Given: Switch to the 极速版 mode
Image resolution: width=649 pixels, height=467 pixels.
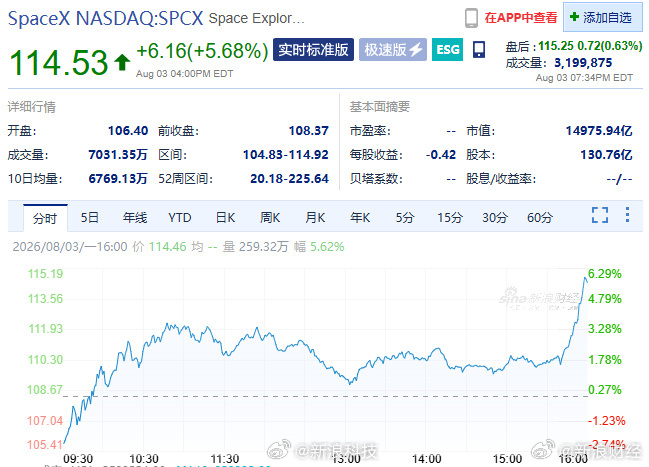Looking at the screenshot, I should pos(393,50).
